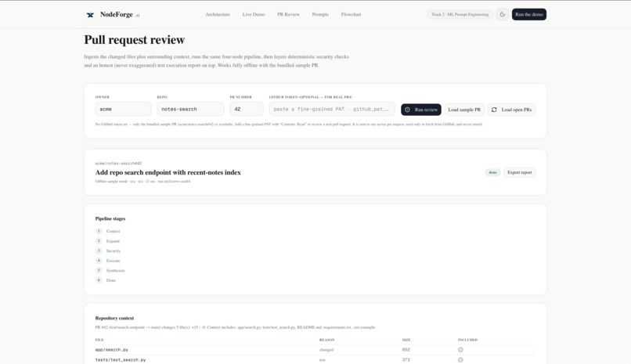631x364 pixels.
Task: Click the 'Add repo search endpoint' PR title
Action: (168, 172)
